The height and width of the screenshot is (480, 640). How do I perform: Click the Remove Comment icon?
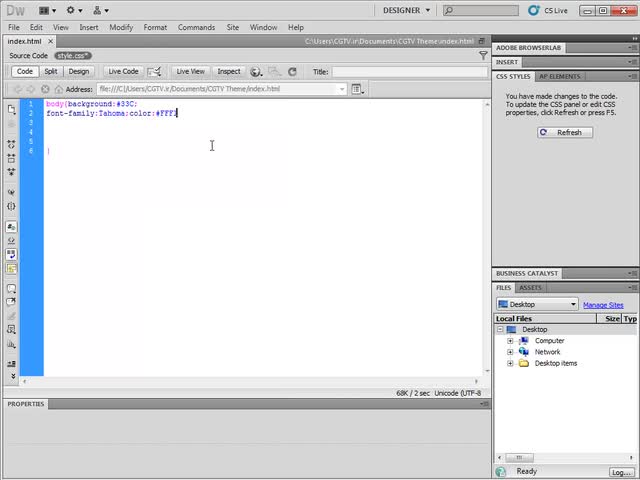pyautogui.click(x=11, y=302)
